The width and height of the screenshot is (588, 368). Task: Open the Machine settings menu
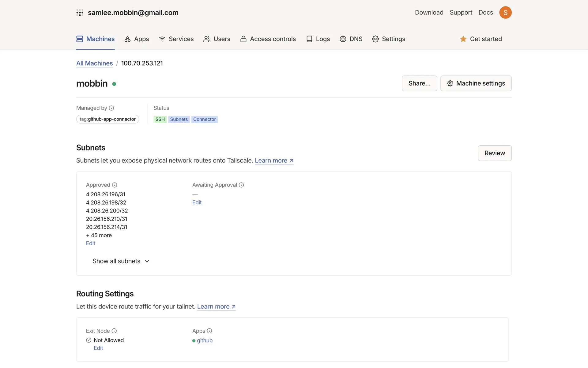[x=476, y=83]
